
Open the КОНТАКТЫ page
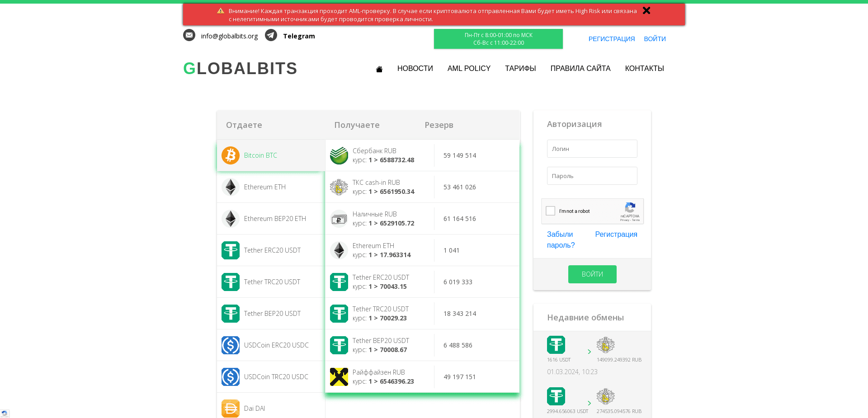[x=644, y=68]
